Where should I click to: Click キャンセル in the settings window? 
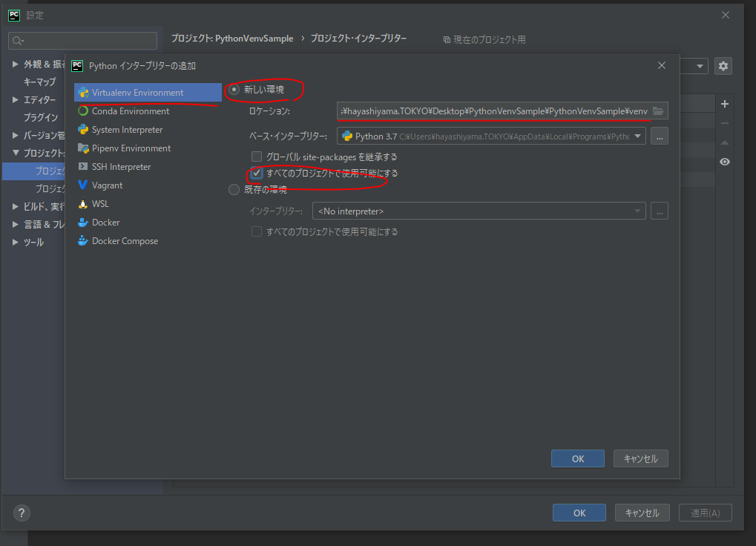[x=642, y=513]
